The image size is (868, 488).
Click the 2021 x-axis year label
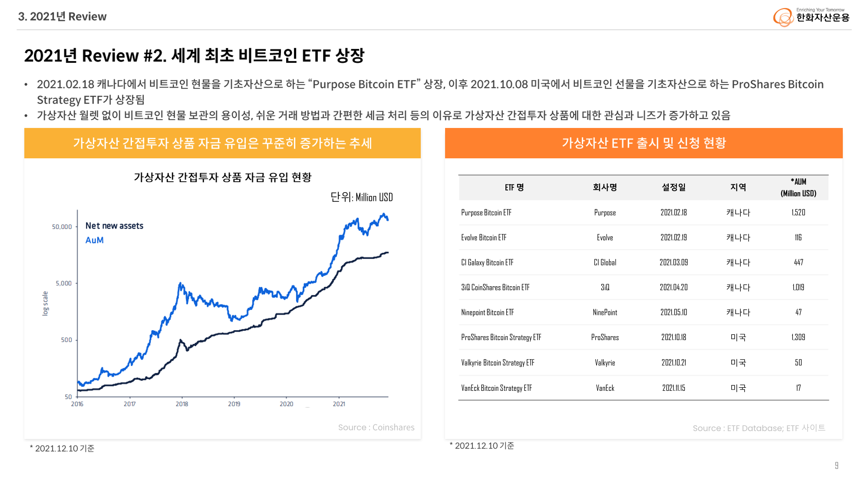(339, 404)
